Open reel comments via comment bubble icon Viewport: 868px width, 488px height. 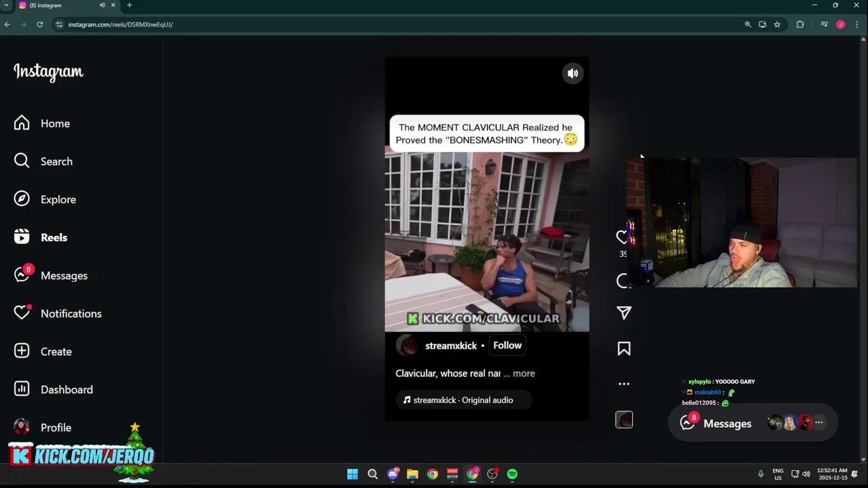[622, 281]
